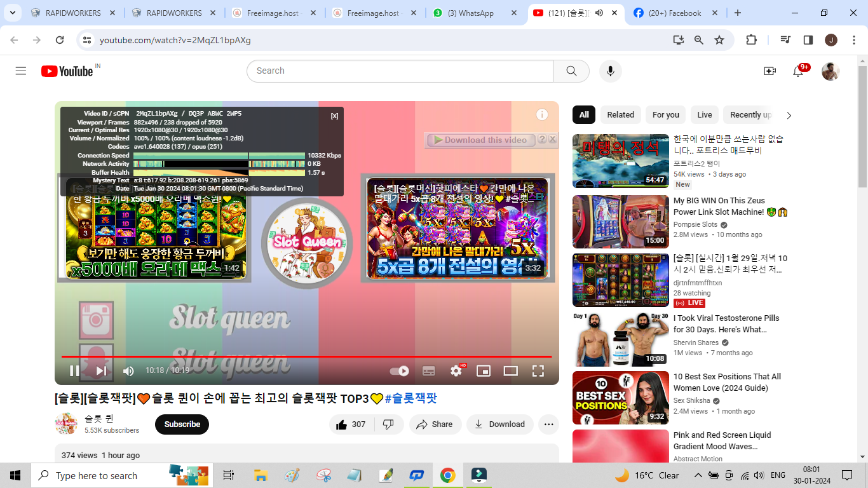Open the Create video camera icon
868x488 pixels.
click(x=770, y=71)
